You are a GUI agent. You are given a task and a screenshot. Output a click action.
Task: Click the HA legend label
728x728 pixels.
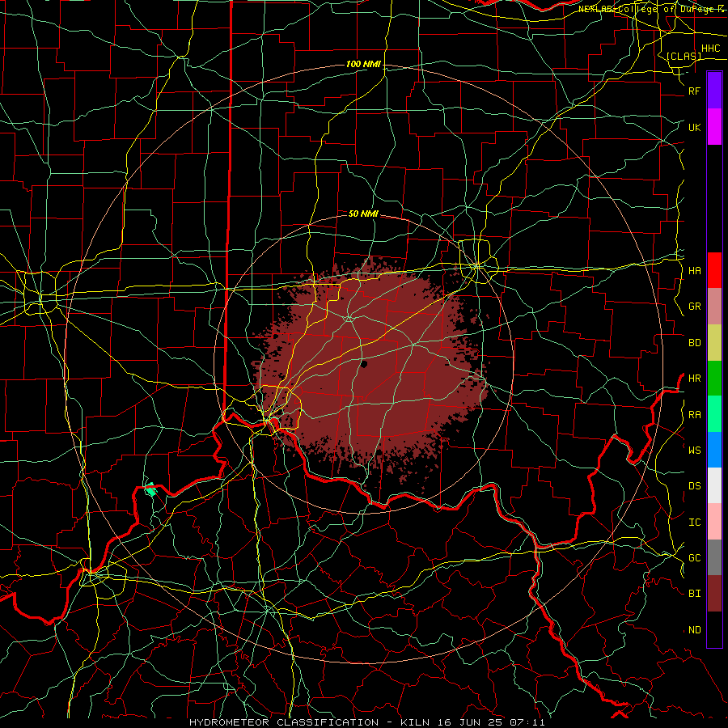694,271
